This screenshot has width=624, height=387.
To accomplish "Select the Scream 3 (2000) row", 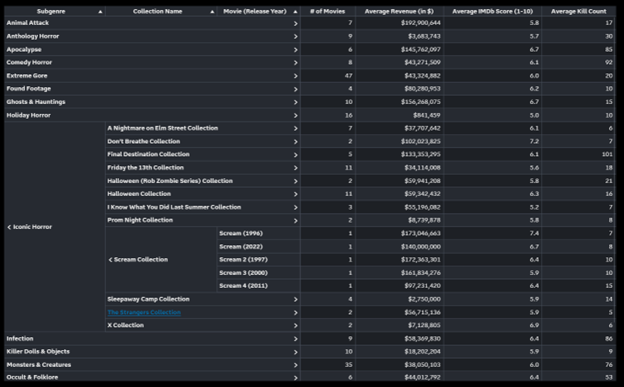I will click(258, 273).
